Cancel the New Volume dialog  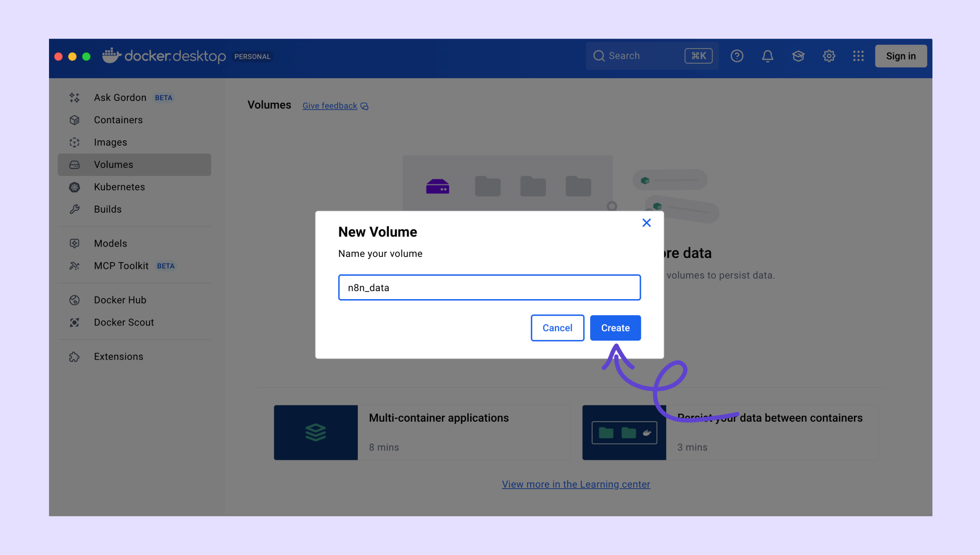click(x=557, y=328)
